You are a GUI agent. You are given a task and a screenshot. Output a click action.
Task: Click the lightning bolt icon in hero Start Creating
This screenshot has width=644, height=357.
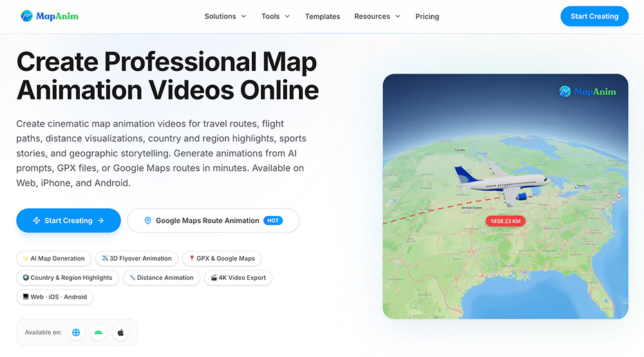(37, 221)
